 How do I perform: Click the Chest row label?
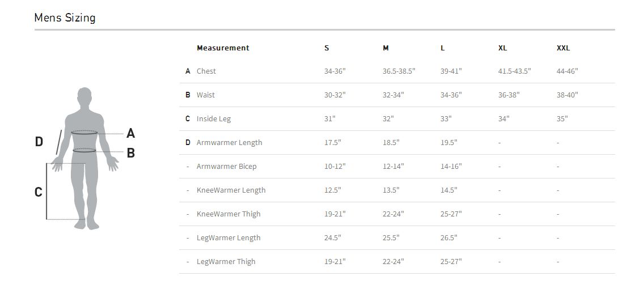pos(206,71)
